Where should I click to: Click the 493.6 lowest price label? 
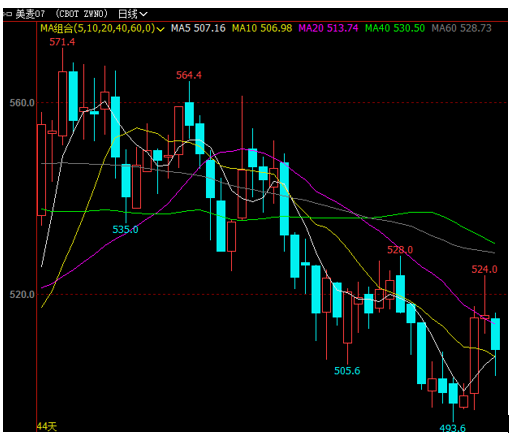453,428
